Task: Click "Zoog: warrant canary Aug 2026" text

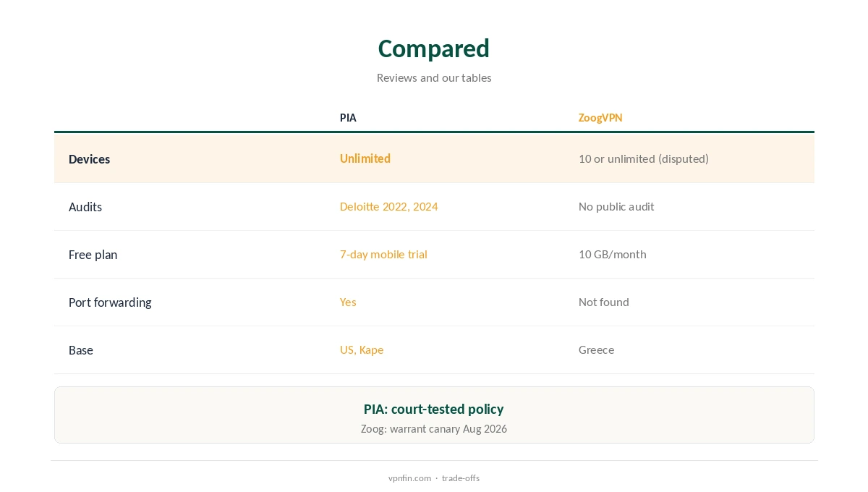Action: pyautogui.click(x=434, y=429)
